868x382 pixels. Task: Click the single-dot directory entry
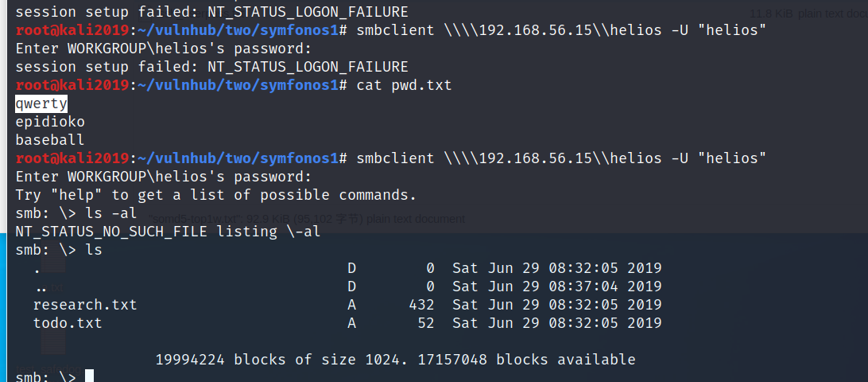click(x=37, y=268)
